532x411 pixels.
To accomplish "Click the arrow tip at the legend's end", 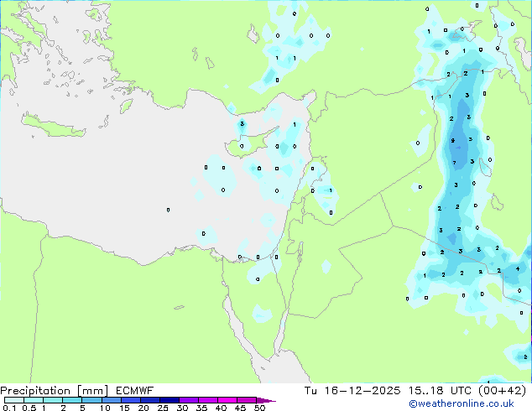I will tap(266, 400).
